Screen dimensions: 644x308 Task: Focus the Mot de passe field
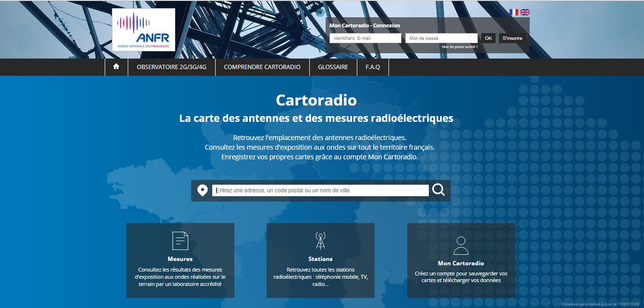tap(441, 38)
